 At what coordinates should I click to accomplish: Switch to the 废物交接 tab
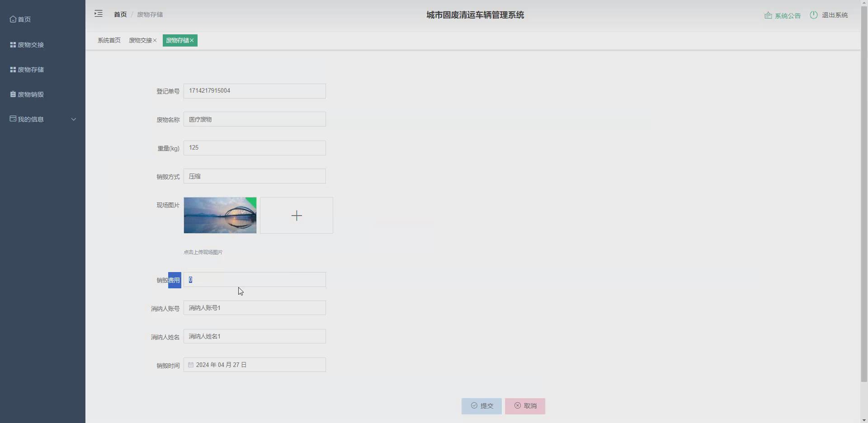click(141, 40)
